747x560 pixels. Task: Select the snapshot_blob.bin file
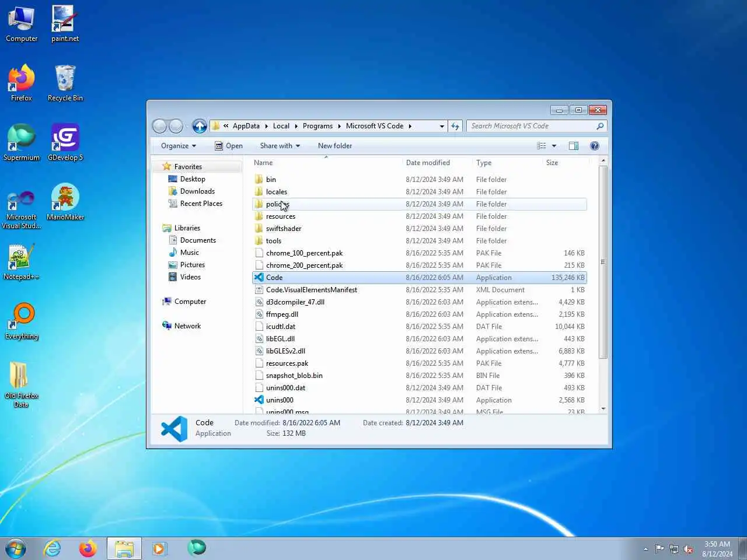(x=294, y=376)
